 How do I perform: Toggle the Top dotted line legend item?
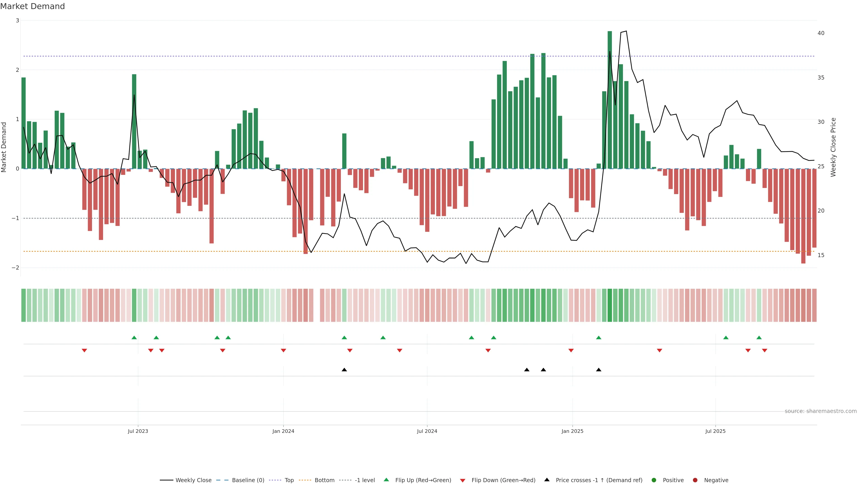tap(289, 480)
